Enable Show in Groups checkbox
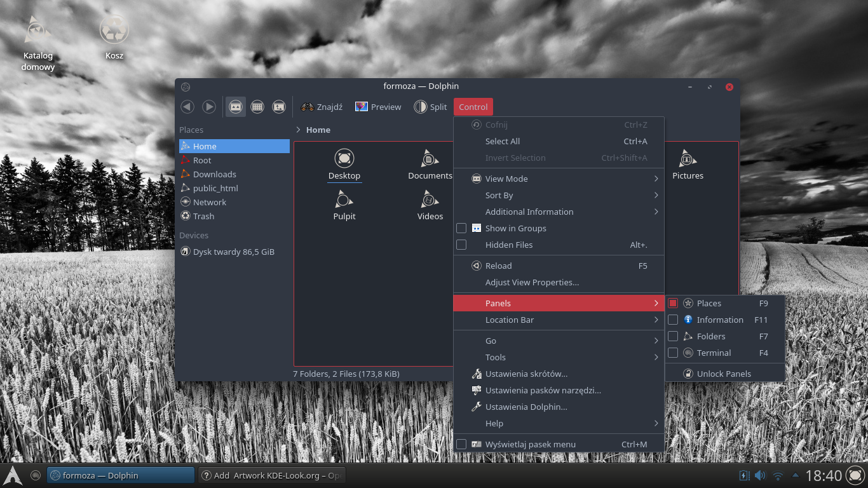Screen dimensions: 868x488 click(461, 228)
